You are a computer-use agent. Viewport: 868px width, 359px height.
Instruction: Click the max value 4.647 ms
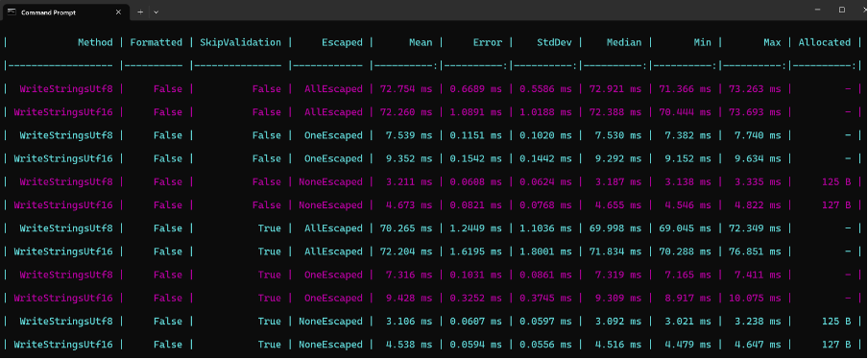click(758, 345)
